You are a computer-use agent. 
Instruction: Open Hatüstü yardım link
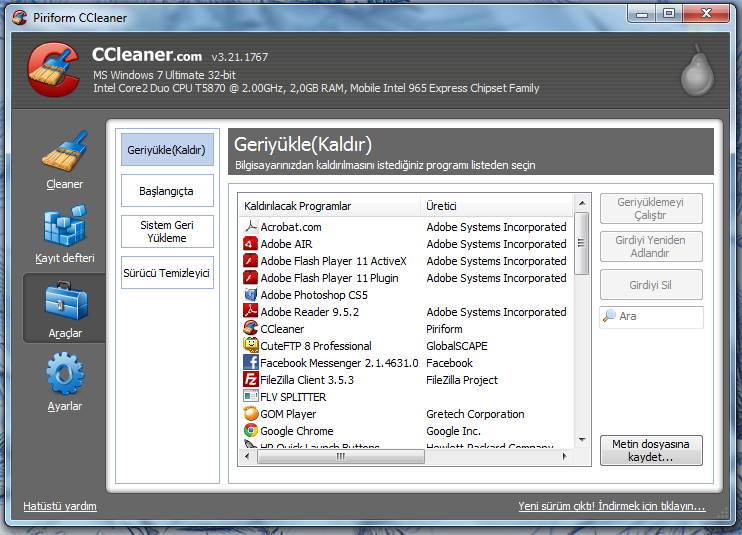pyautogui.click(x=60, y=506)
